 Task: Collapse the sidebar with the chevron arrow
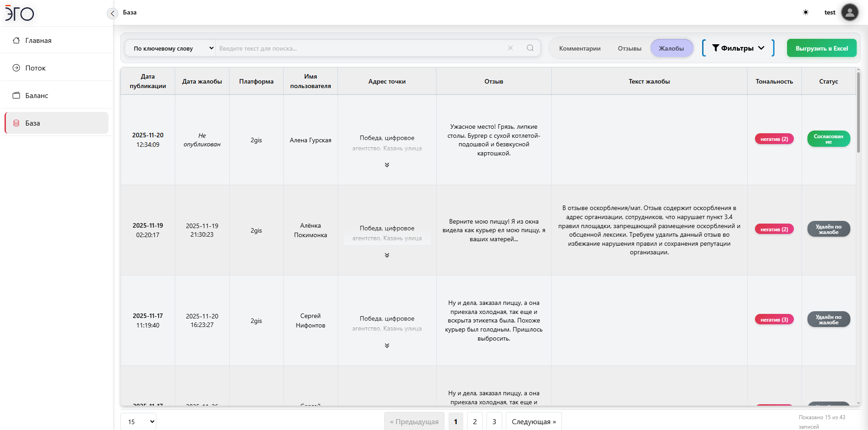[113, 14]
